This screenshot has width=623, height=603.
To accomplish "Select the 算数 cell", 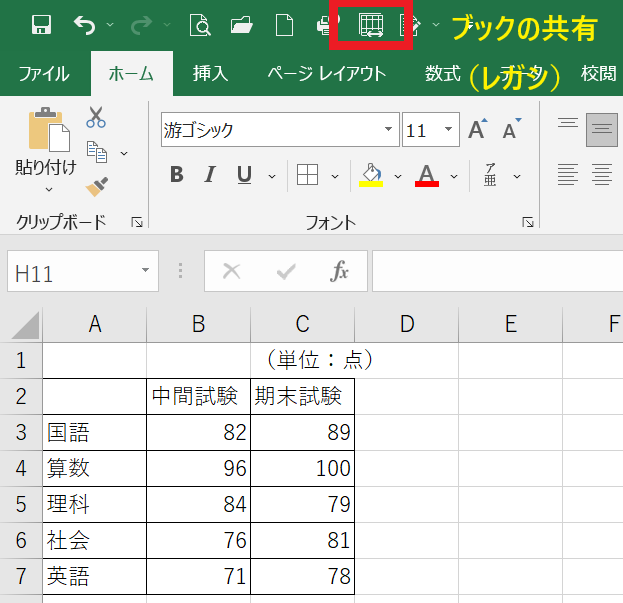I will 95,468.
